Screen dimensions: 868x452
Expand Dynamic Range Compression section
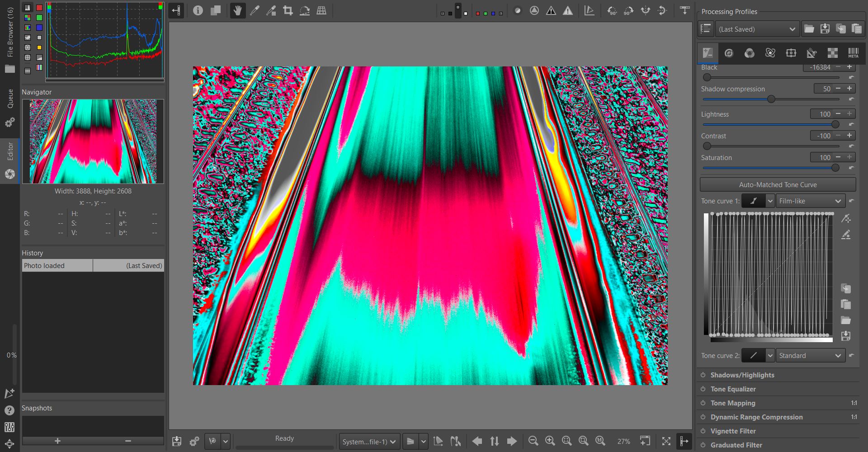[x=756, y=417]
